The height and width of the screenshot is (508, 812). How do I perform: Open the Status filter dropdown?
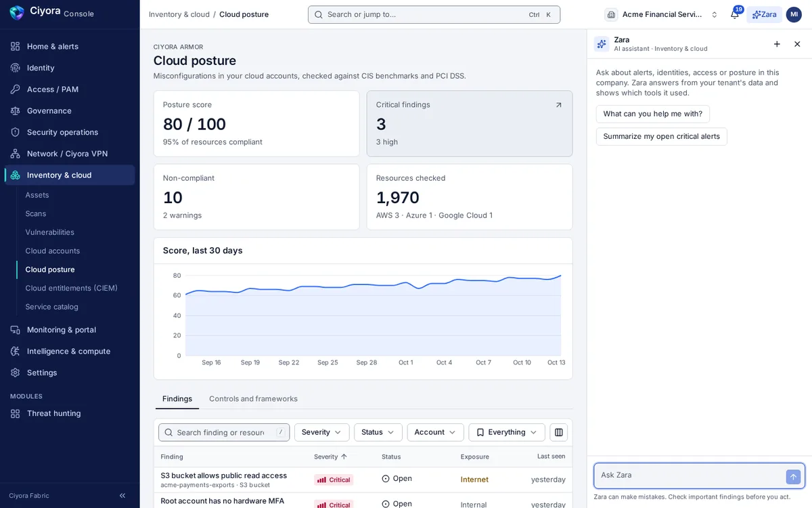(x=378, y=432)
